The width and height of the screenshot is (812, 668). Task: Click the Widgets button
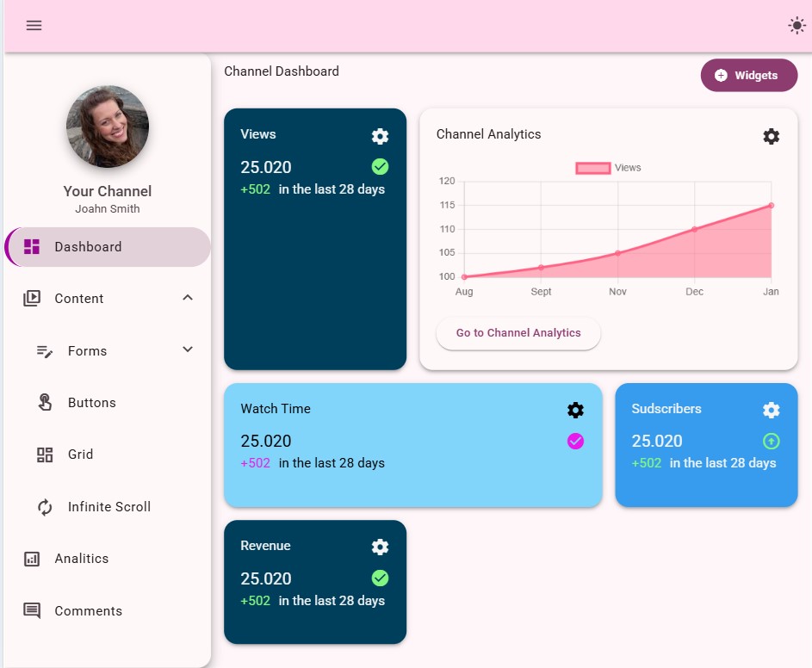tap(748, 76)
